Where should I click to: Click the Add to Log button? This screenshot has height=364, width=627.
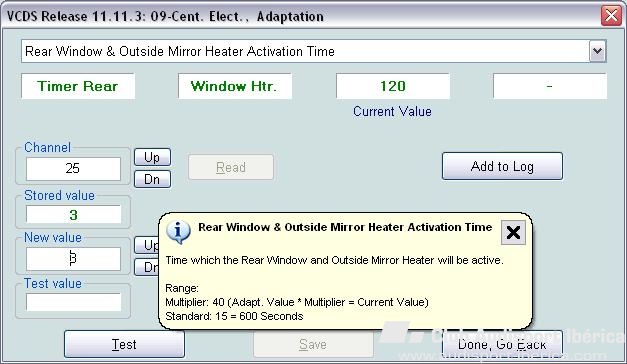(502, 166)
